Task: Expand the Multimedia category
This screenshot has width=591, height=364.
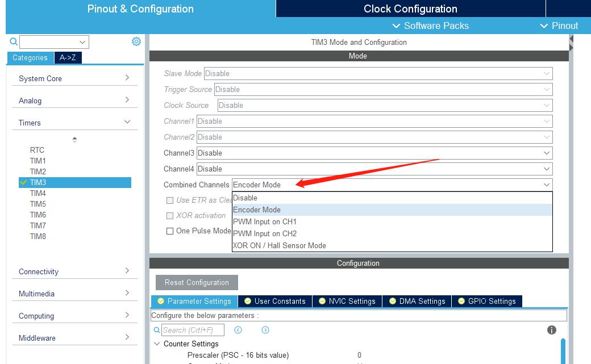Action: point(74,294)
